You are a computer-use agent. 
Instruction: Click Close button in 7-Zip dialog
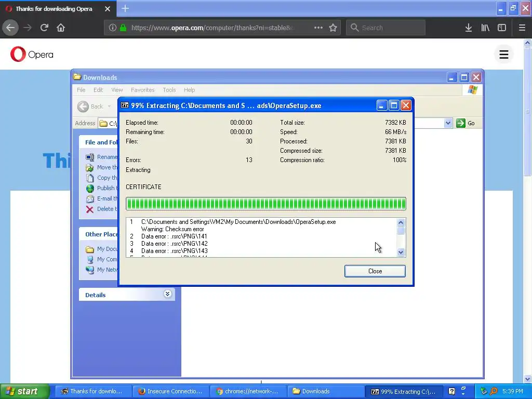tap(375, 271)
